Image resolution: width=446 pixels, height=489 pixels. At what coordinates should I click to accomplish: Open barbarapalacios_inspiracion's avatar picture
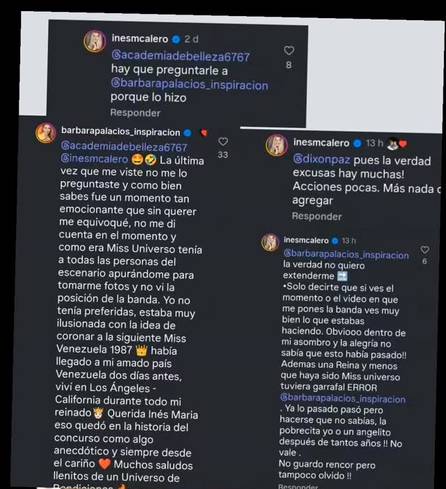click(46, 133)
